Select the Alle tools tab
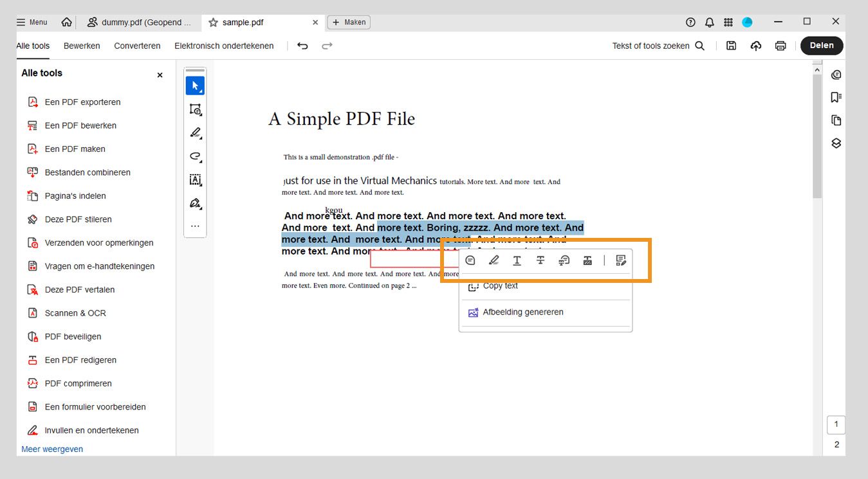The image size is (868, 479). (33, 46)
